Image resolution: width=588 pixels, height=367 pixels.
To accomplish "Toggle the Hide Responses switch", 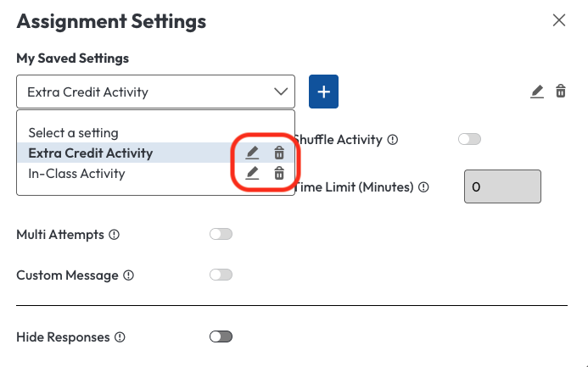I will pyautogui.click(x=221, y=336).
